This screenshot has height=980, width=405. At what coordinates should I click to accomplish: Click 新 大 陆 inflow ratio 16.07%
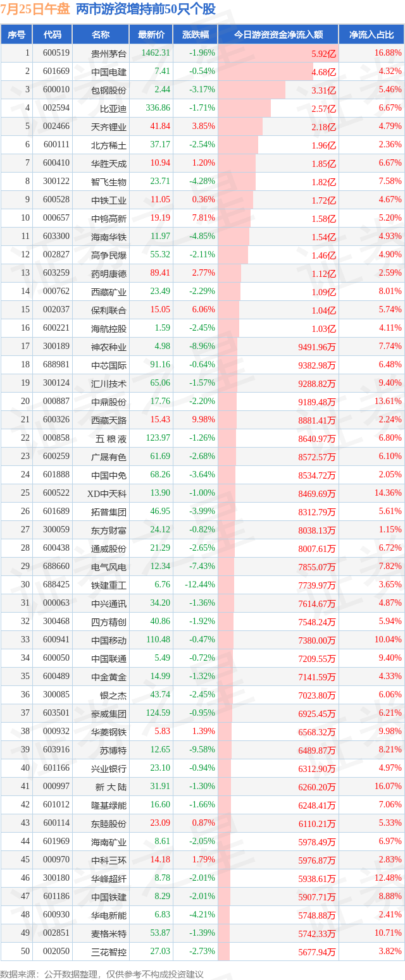pos(388,787)
